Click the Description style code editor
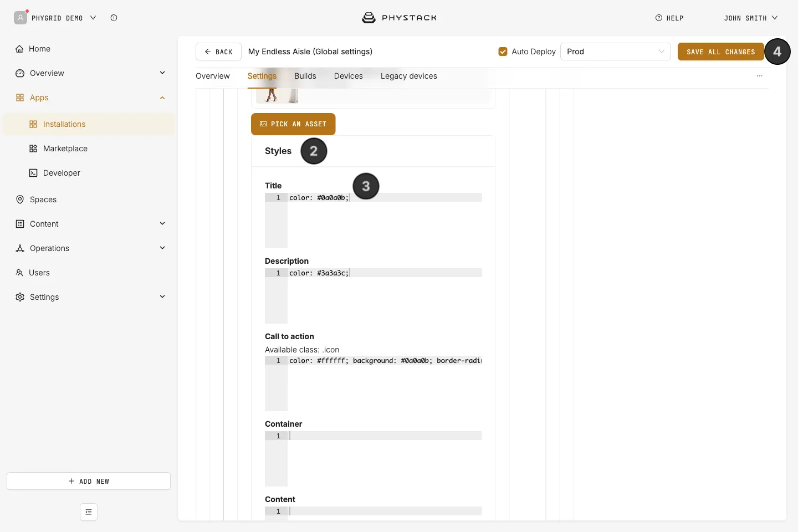This screenshot has width=798, height=532. click(x=374, y=296)
